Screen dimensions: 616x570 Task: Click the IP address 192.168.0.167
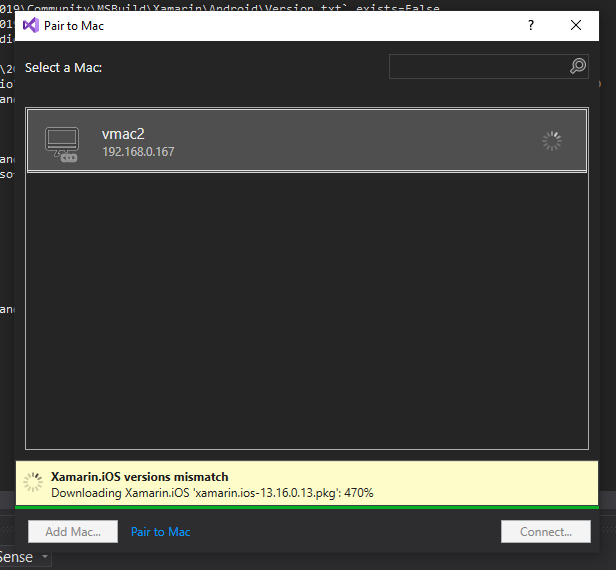click(x=138, y=152)
